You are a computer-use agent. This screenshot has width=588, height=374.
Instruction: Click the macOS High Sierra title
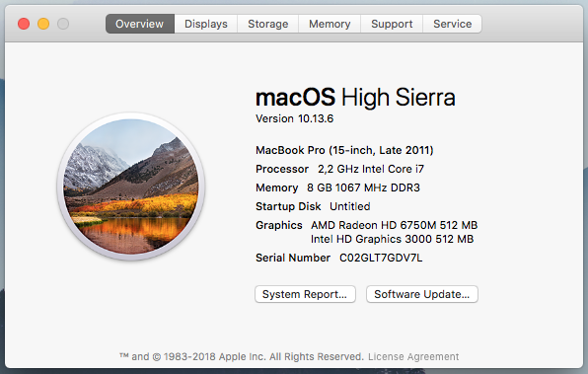pos(355,97)
